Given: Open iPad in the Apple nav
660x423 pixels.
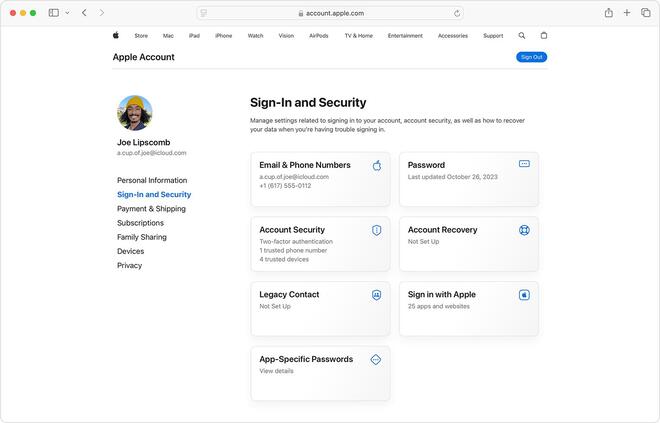Looking at the screenshot, I should [x=194, y=36].
